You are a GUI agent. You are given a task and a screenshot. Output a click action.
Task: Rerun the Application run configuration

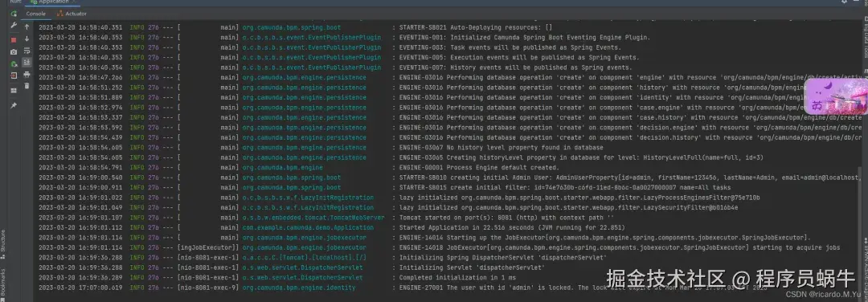point(14,14)
